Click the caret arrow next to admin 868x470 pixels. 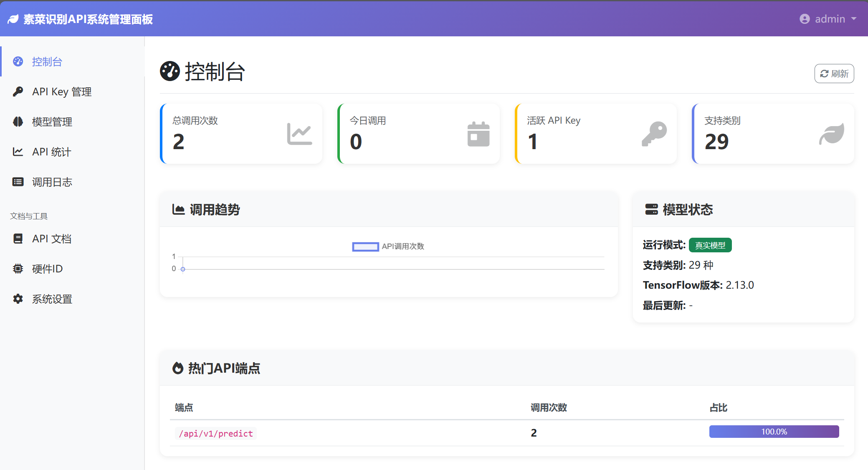854,19
